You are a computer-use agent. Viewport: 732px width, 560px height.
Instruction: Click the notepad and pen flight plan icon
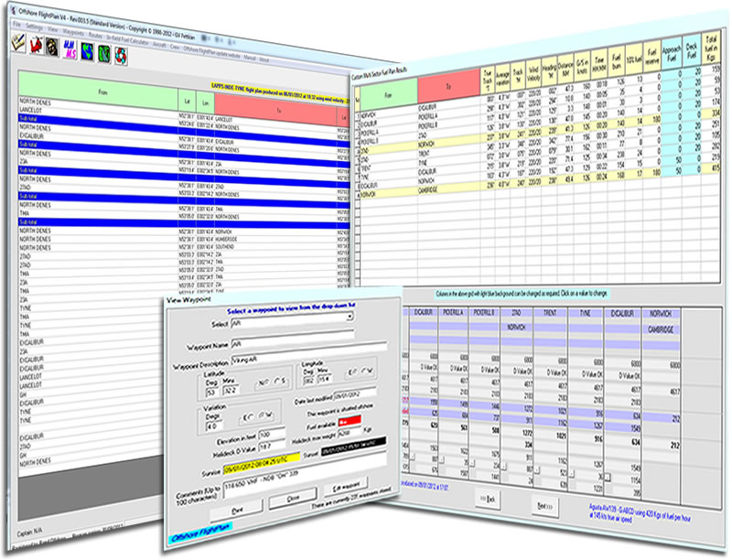[18, 42]
